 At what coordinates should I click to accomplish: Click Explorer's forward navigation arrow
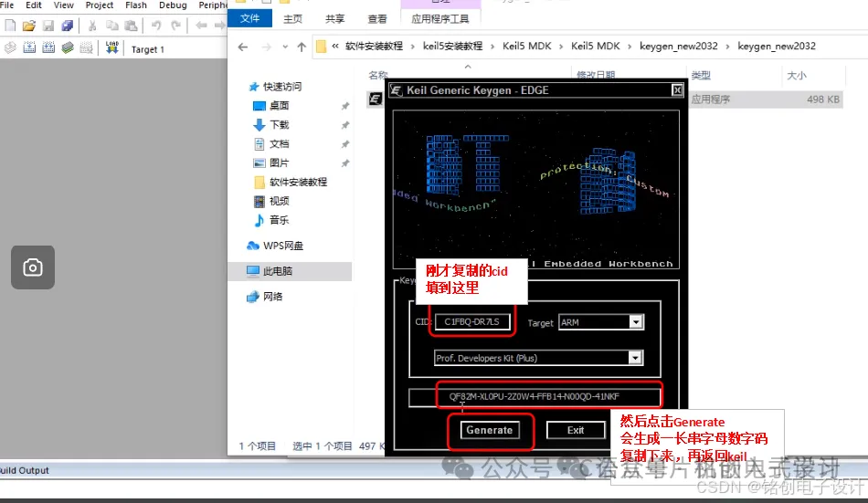(266, 47)
